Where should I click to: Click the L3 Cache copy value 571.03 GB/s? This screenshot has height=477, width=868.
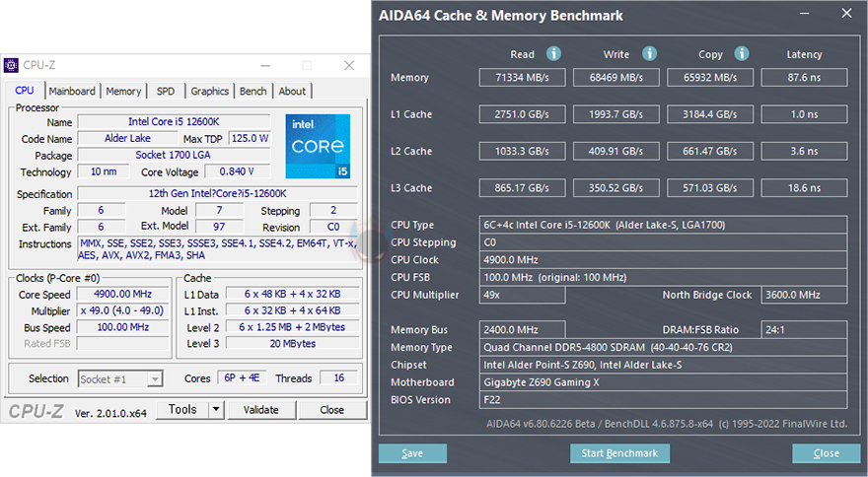point(710,188)
